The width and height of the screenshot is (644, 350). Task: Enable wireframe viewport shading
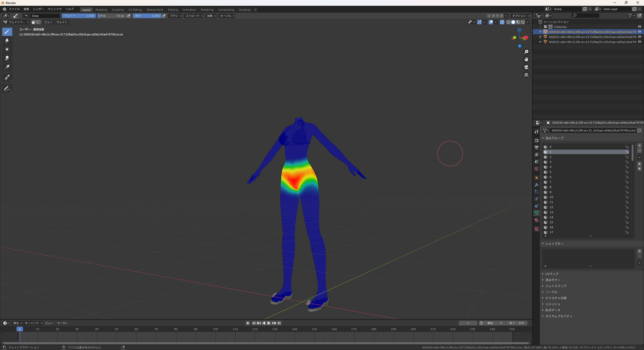click(x=508, y=22)
